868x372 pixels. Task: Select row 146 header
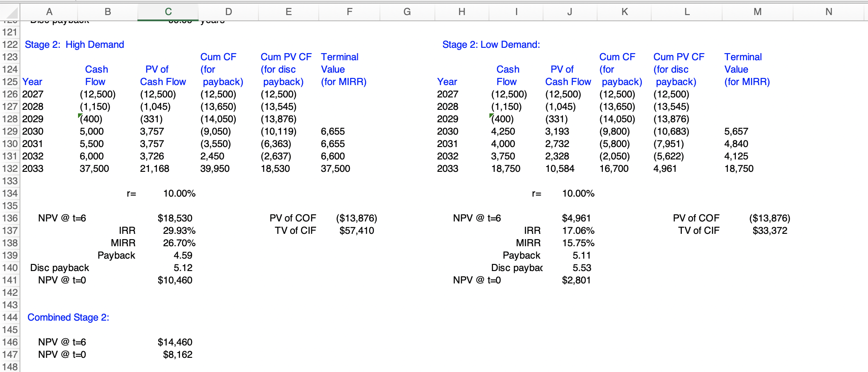coord(10,342)
